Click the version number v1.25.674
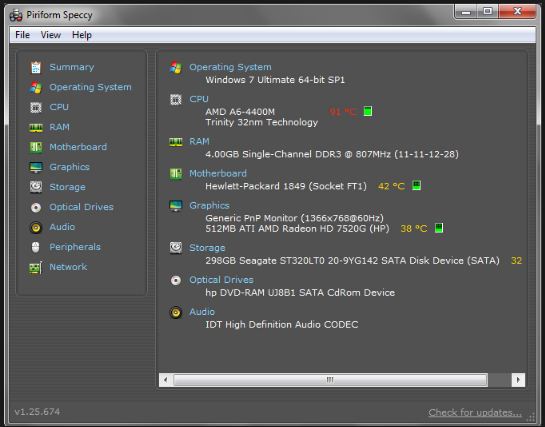Viewport: 545px width, 427px height. click(x=37, y=412)
